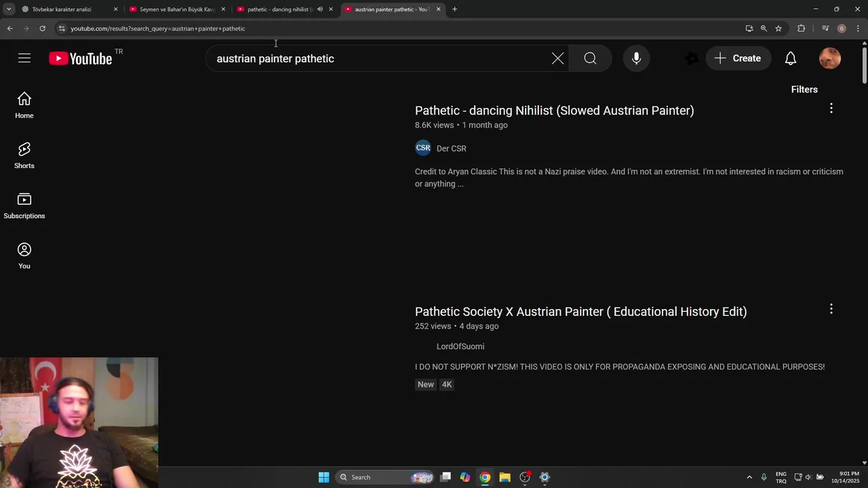
Task: Open Home in the YouTube sidebar
Action: pos(24,105)
